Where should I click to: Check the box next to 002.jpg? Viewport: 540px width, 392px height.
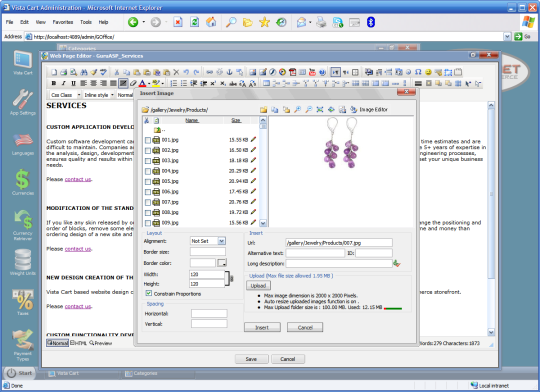[148, 151]
